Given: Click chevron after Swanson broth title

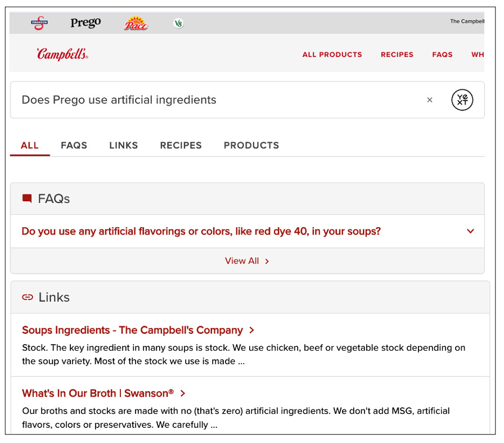Looking at the screenshot, I should [x=183, y=393].
